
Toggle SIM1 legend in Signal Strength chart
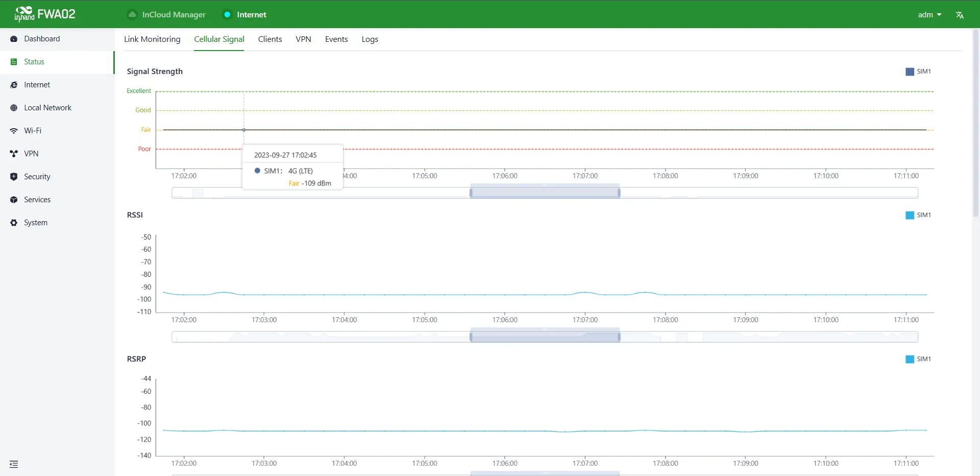pos(918,72)
